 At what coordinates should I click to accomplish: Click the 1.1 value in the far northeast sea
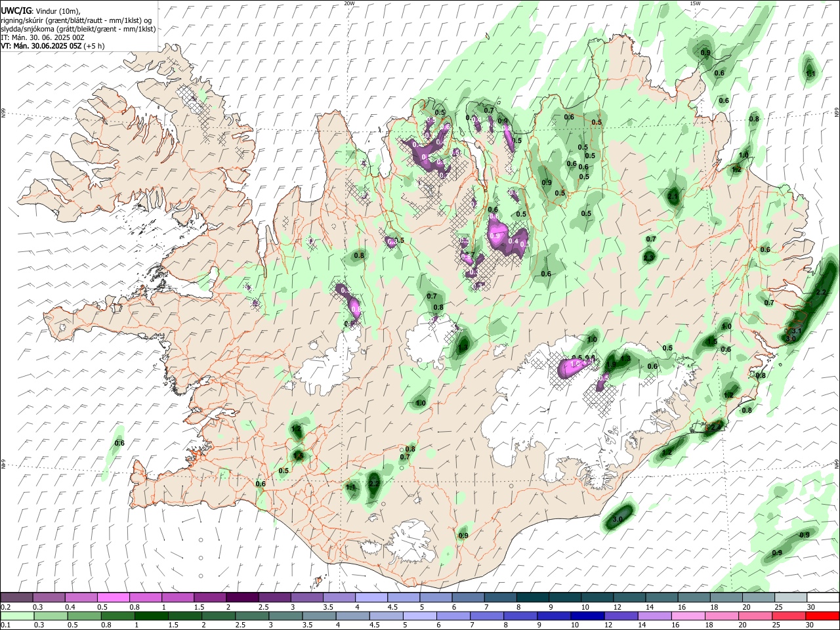[810, 73]
